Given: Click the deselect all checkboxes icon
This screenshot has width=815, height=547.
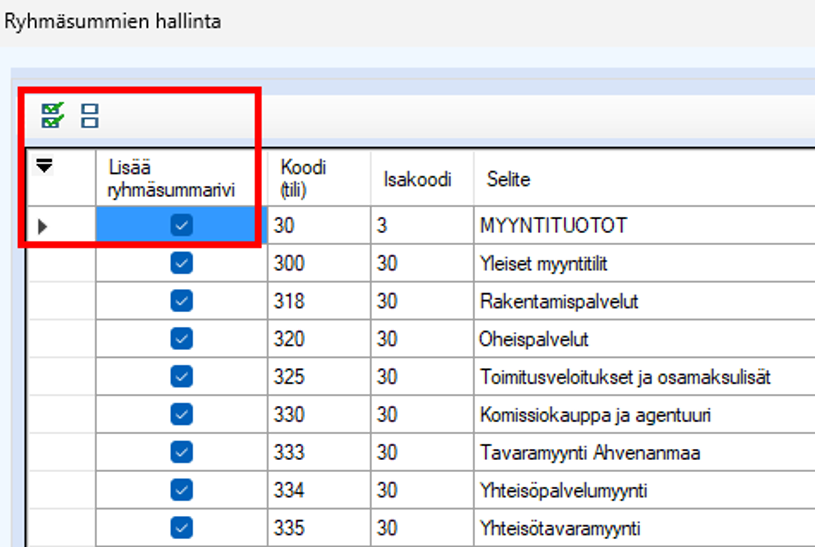Looking at the screenshot, I should (x=90, y=115).
